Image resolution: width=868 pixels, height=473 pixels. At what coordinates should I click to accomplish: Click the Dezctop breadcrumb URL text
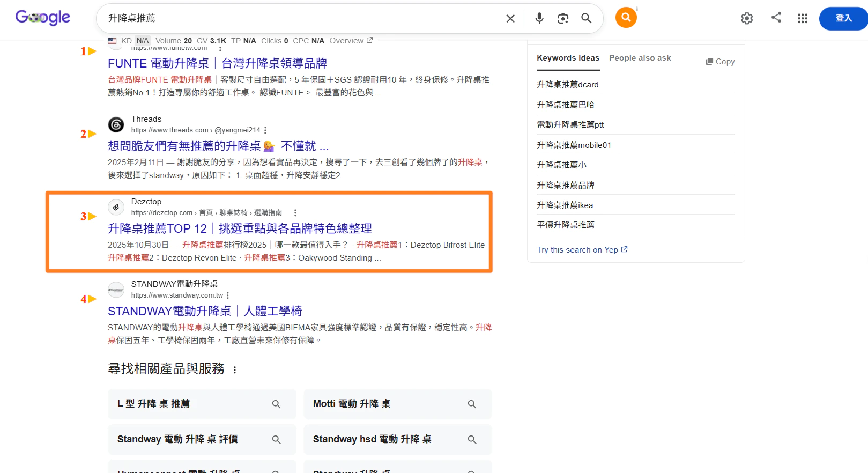tap(206, 213)
